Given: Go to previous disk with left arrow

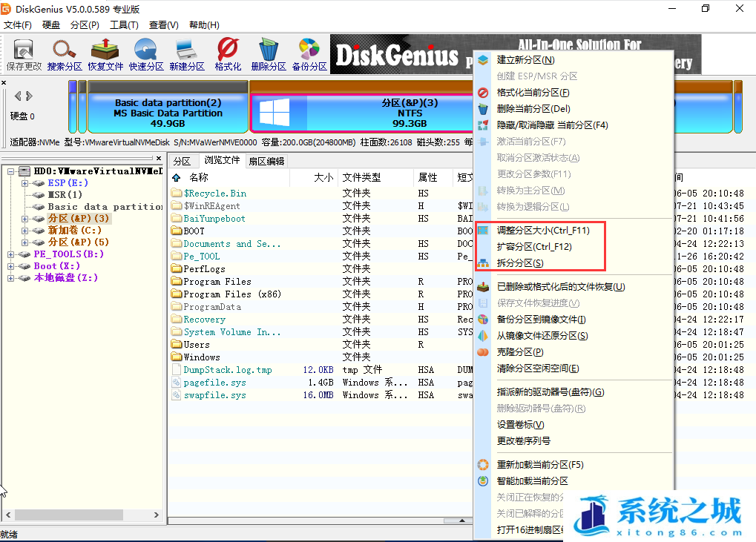Looking at the screenshot, I should click(x=18, y=96).
